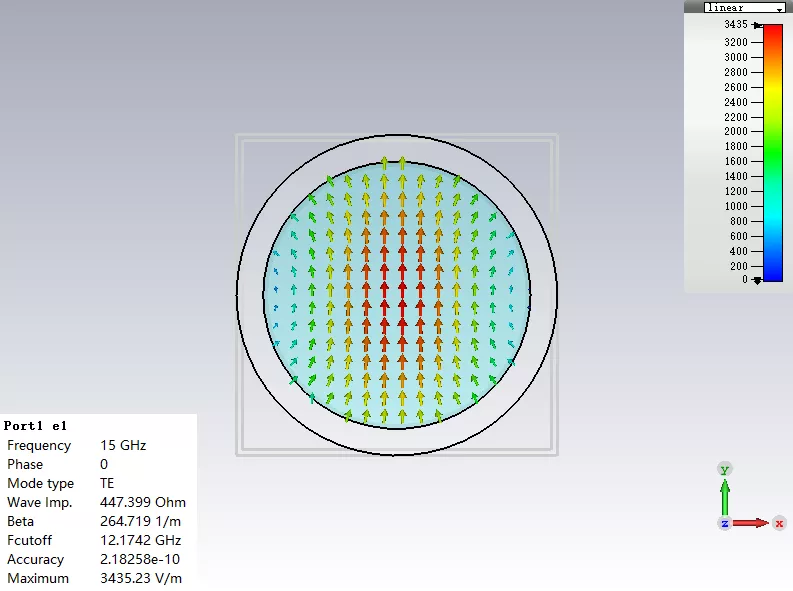The image size is (793, 591).
Task: Click the "Accuracy" label
Action: pos(35,559)
